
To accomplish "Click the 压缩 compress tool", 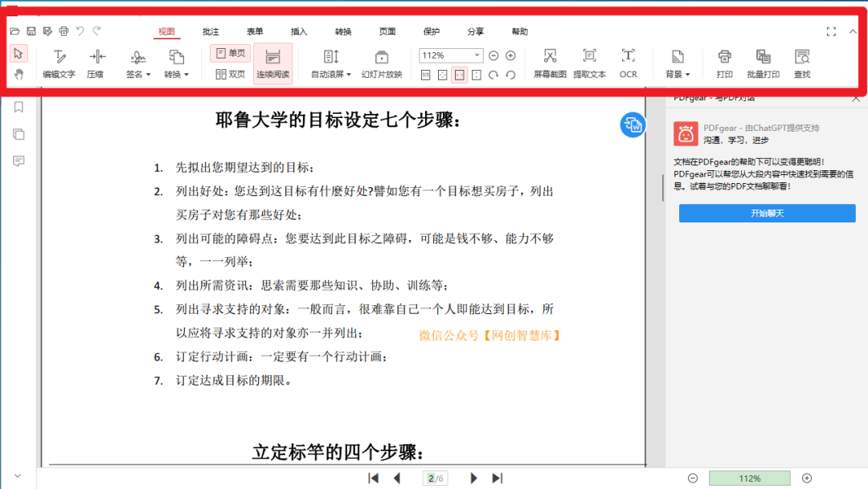I will (96, 63).
